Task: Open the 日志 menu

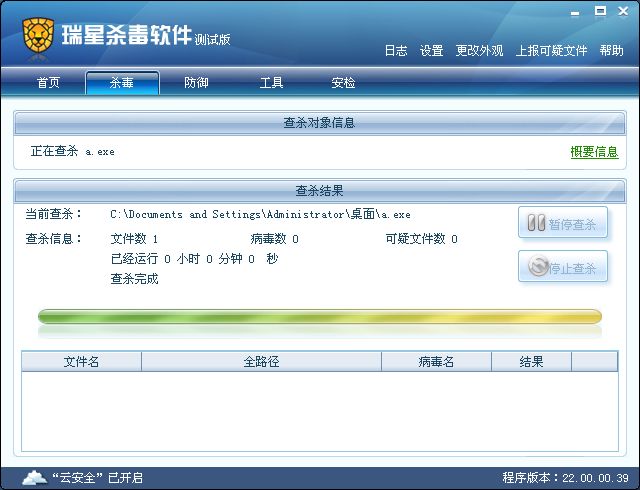Action: 396,51
